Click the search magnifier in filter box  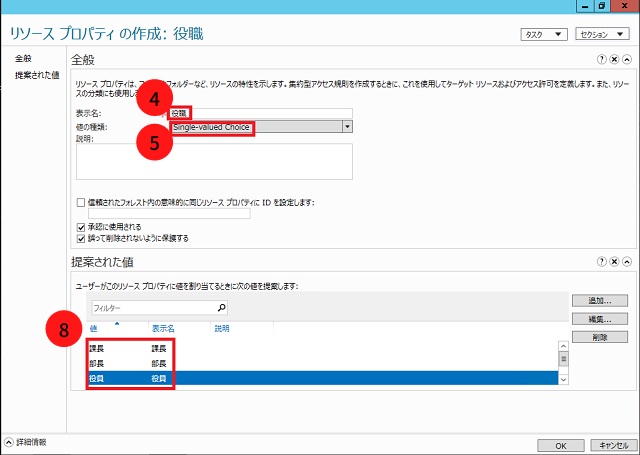click(x=221, y=308)
